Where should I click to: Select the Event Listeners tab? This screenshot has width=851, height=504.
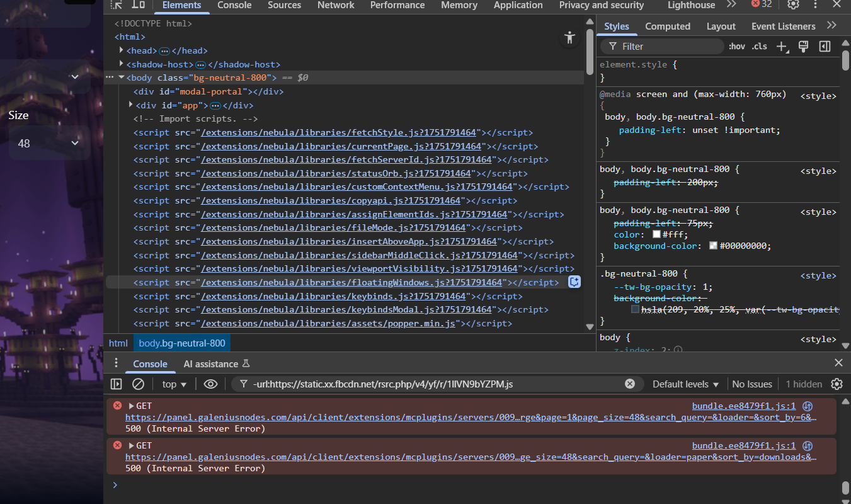[783, 26]
